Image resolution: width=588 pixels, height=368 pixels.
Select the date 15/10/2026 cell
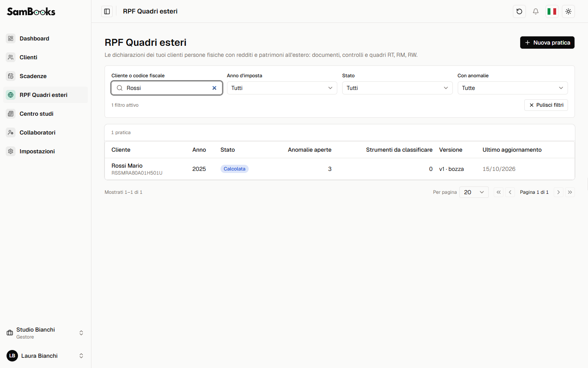click(x=499, y=169)
